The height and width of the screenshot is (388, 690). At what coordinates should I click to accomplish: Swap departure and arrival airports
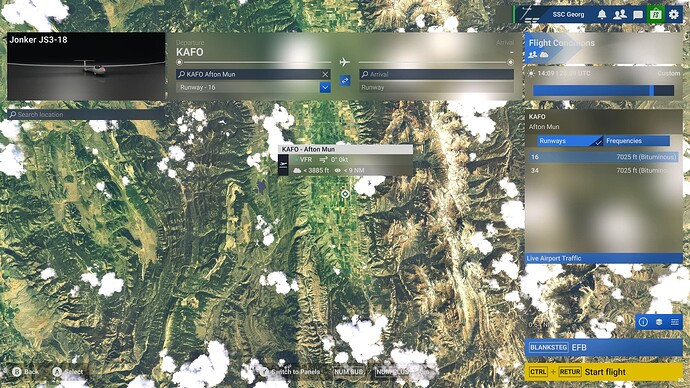[x=345, y=81]
